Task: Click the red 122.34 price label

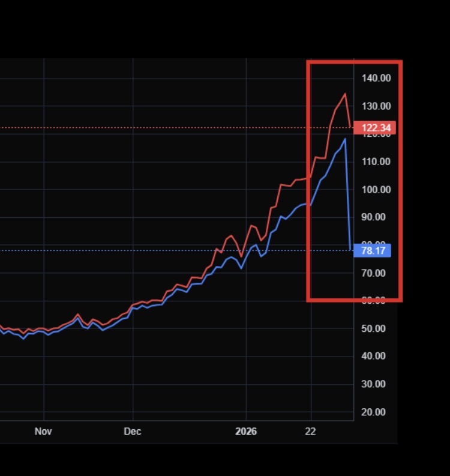Action: [375, 128]
